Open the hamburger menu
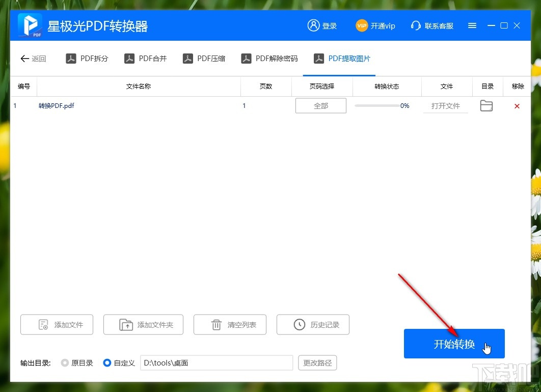This screenshot has width=541, height=392. [472, 25]
